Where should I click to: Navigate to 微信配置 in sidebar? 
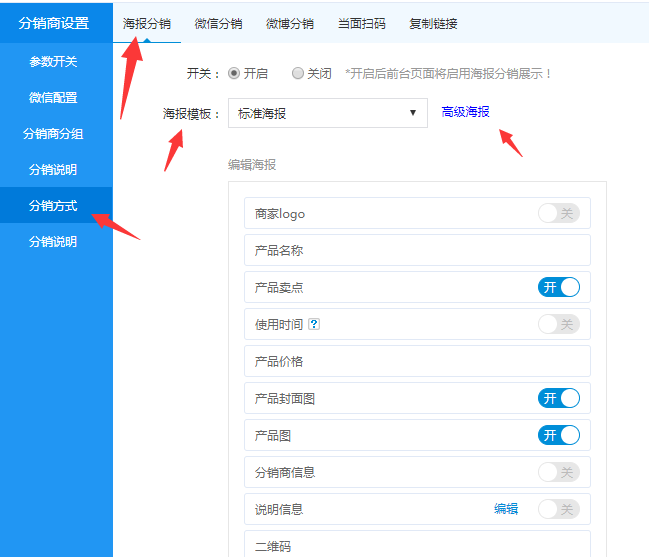53,98
